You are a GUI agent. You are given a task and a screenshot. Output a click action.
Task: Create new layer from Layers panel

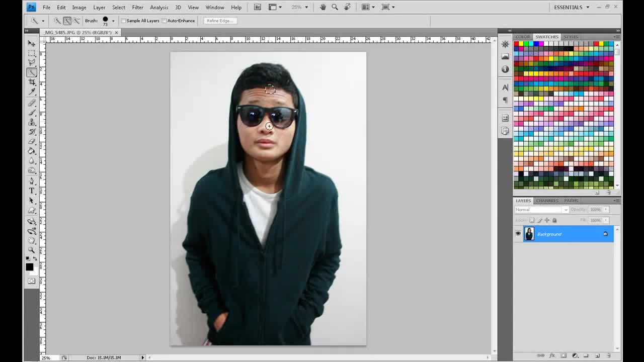click(x=597, y=355)
